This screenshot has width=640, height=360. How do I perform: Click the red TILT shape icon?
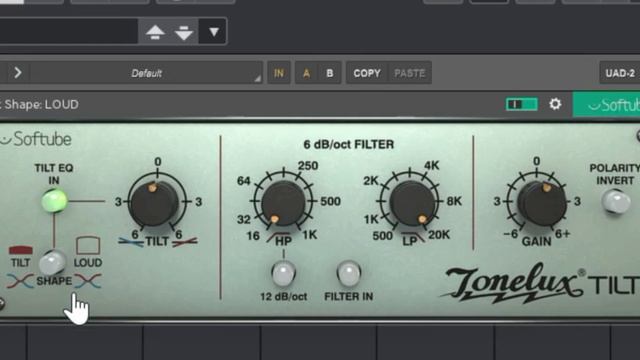click(x=21, y=250)
